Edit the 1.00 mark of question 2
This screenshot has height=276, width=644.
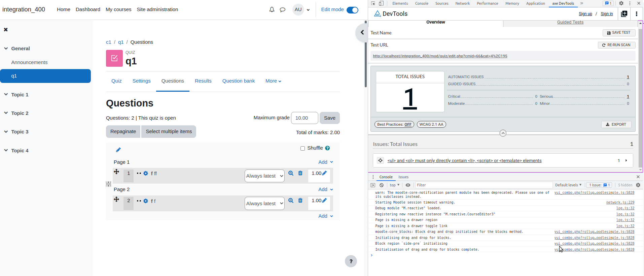[324, 200]
